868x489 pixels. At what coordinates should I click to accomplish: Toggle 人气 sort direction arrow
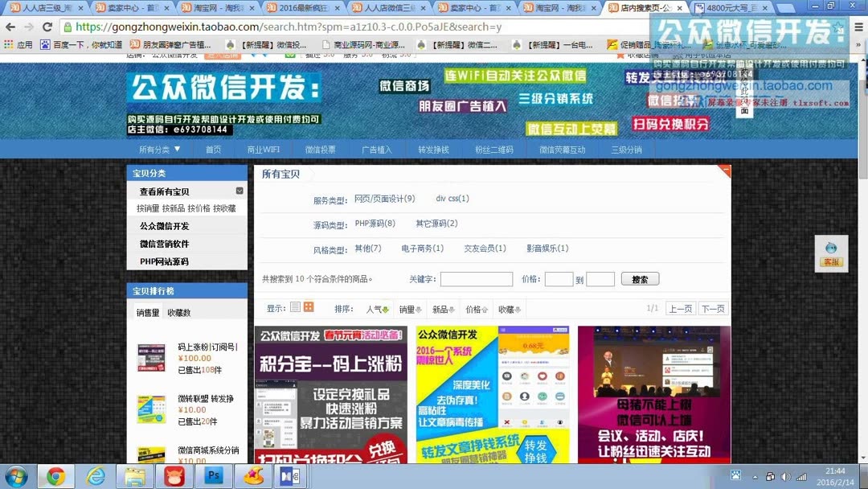pos(387,307)
